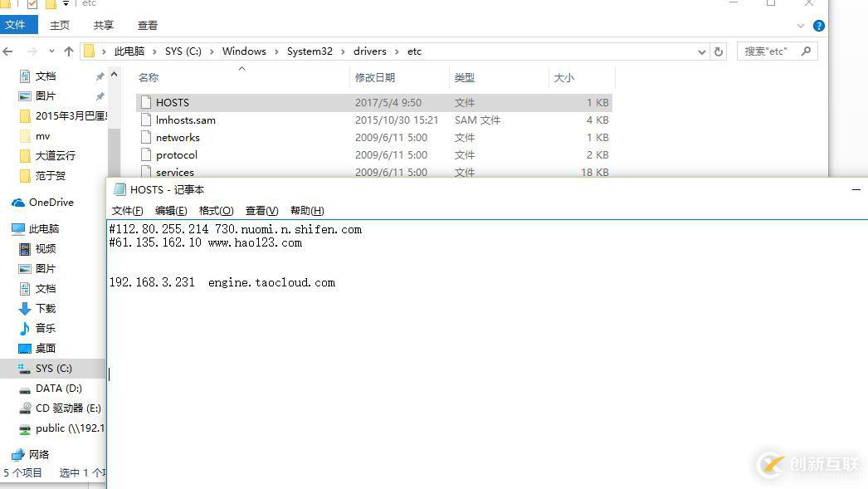Open the 大道云行 folder
868x489 pixels.
tap(56, 155)
